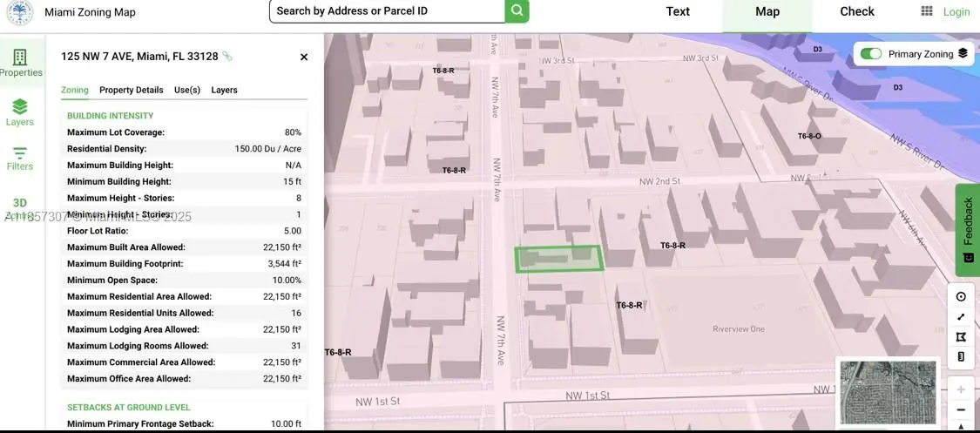Toggle the Primary Zoning switch off
Viewport: 980px width, 433px height.
click(870, 54)
